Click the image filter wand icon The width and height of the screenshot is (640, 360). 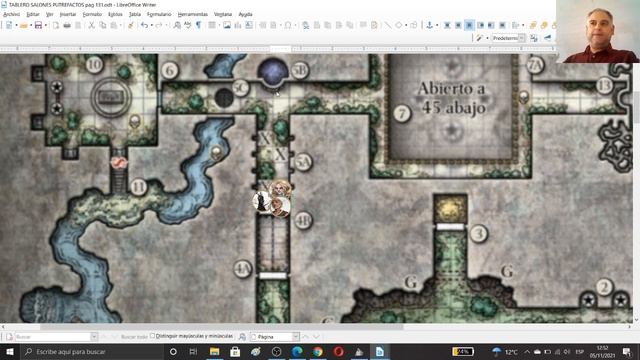[x=480, y=38]
